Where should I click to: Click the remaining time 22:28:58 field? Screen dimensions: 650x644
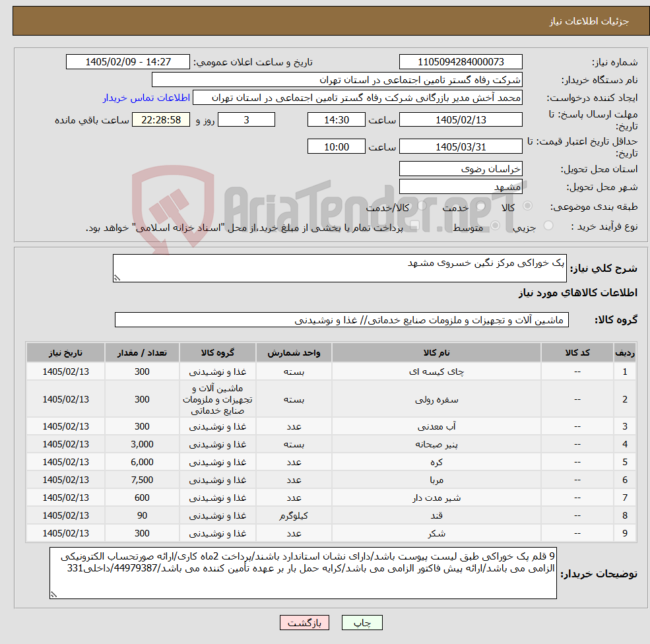click(161, 120)
